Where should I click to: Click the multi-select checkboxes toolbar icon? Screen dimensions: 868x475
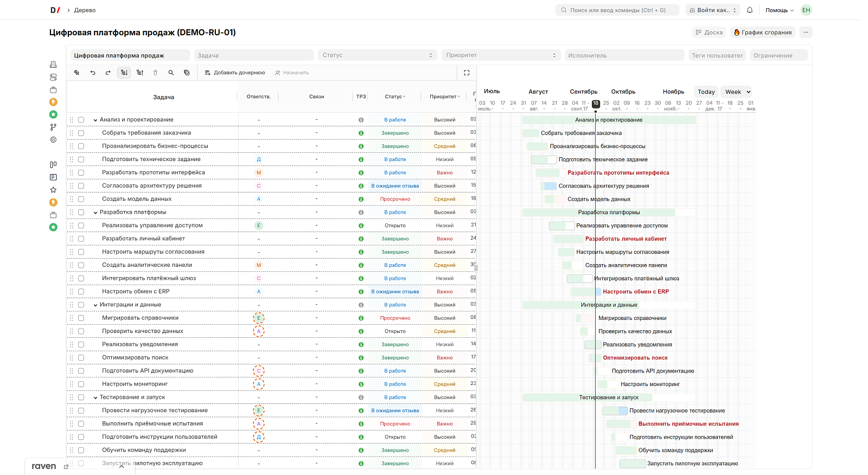point(187,73)
